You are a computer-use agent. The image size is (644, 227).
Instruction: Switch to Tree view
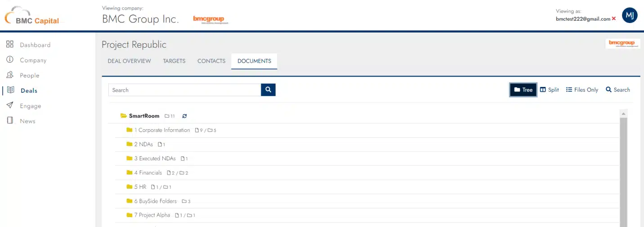[523, 90]
